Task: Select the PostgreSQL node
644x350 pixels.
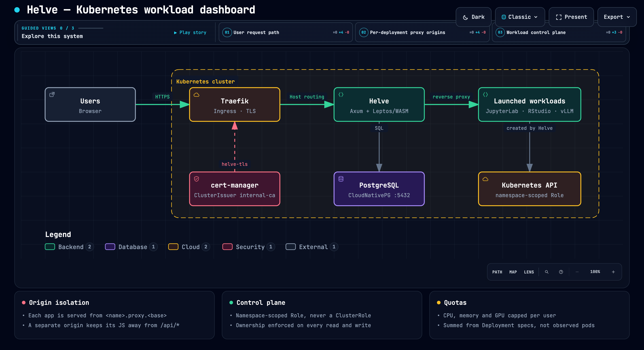Action: [x=379, y=189]
